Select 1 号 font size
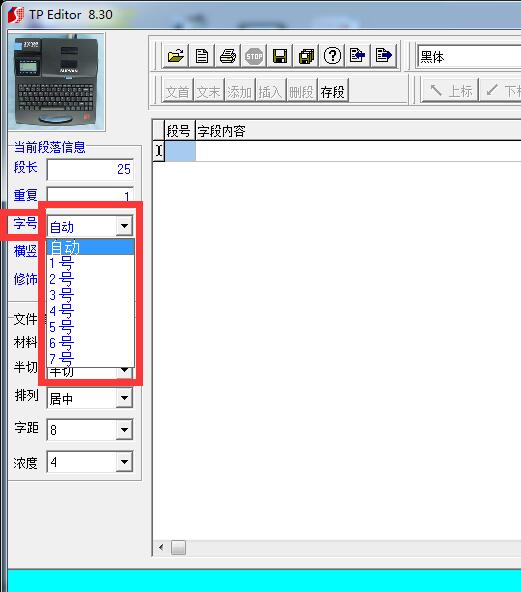521x592 pixels. coord(90,263)
